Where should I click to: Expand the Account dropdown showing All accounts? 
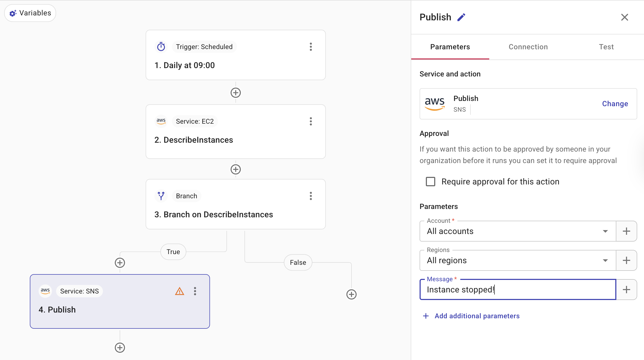[x=605, y=231]
